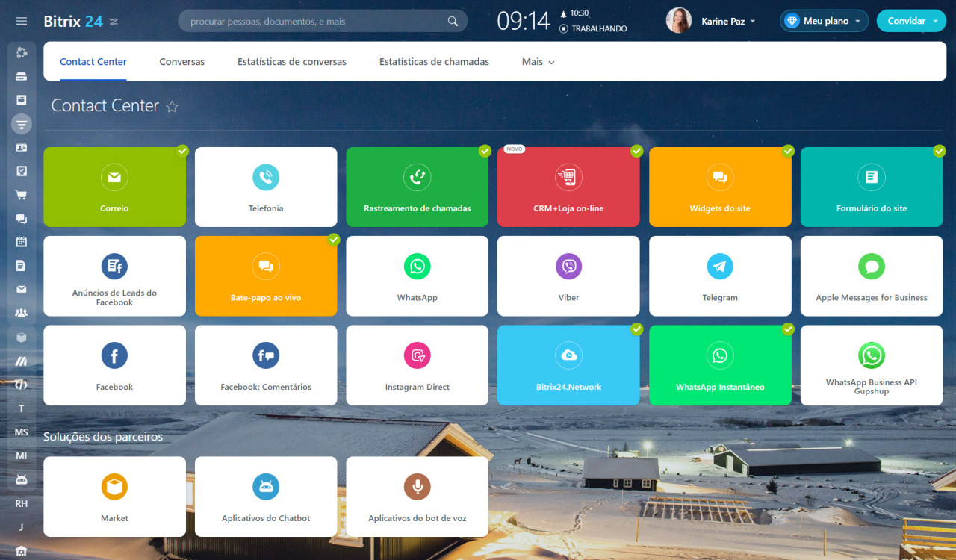Open the chat bubbles icon in sidebar
Viewport: 956px width, 560px height.
[22, 219]
